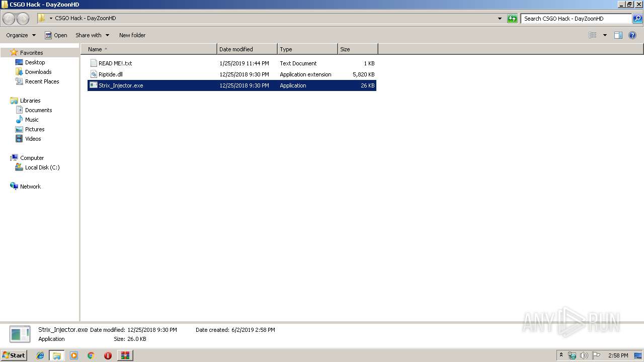Screen dimensions: 644x362
Task: Click the 5,820 KB size cell
Action: pyautogui.click(x=364, y=74)
